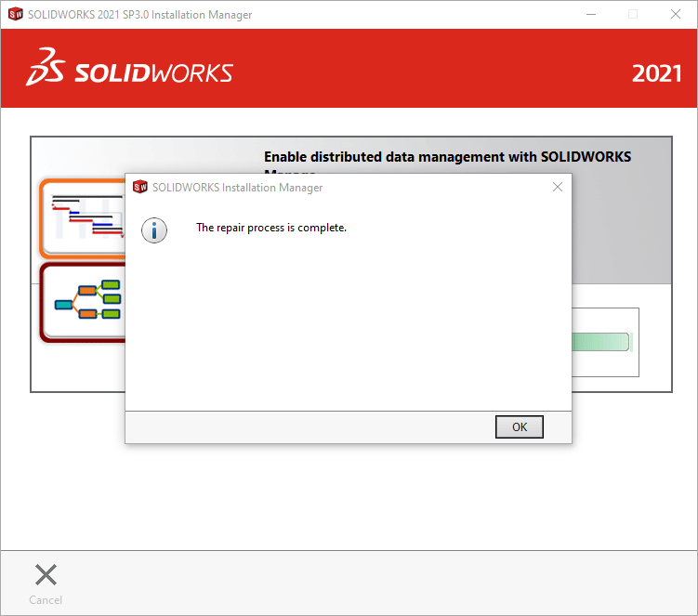Click the SW icon in the dialog title

pos(140,187)
